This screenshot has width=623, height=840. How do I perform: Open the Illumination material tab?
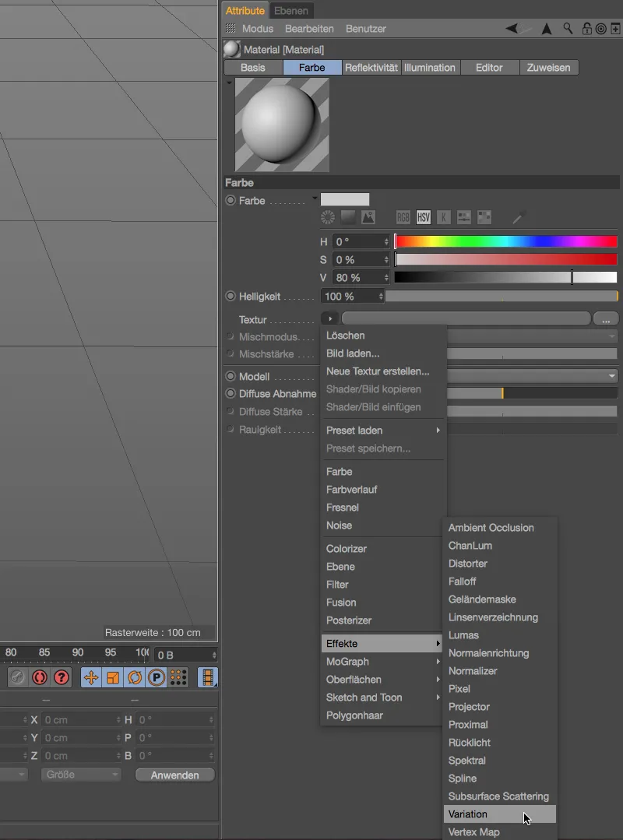click(x=430, y=68)
